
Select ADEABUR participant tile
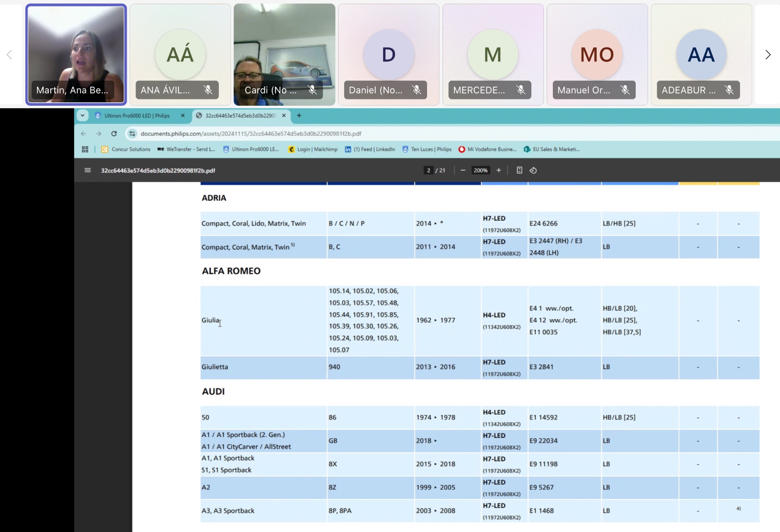(702, 55)
